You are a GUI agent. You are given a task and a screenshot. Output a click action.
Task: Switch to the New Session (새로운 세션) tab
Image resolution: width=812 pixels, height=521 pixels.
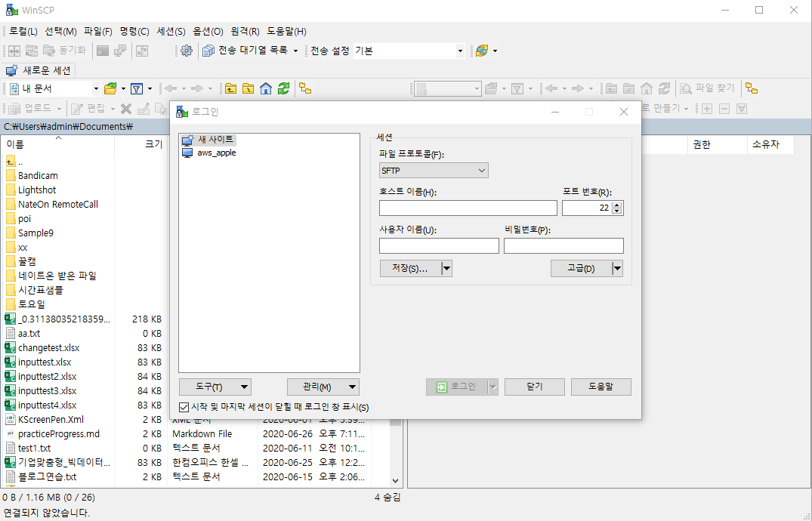click(39, 70)
